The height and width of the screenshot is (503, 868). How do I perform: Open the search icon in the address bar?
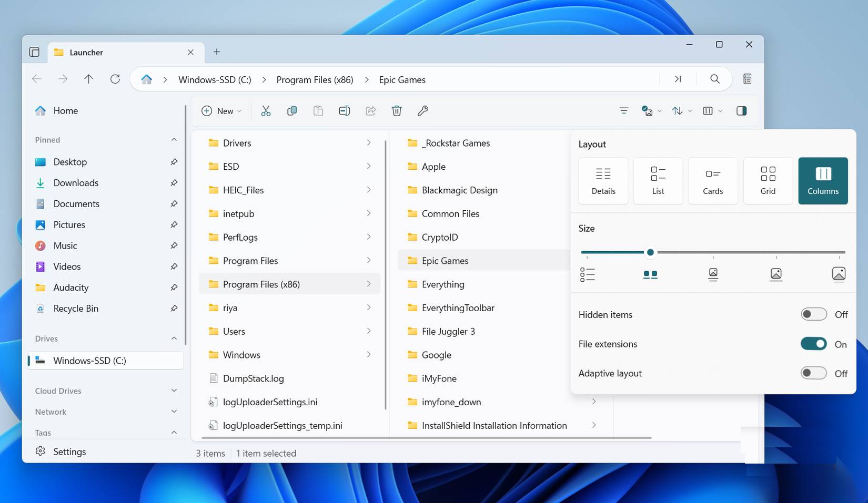[x=715, y=79]
